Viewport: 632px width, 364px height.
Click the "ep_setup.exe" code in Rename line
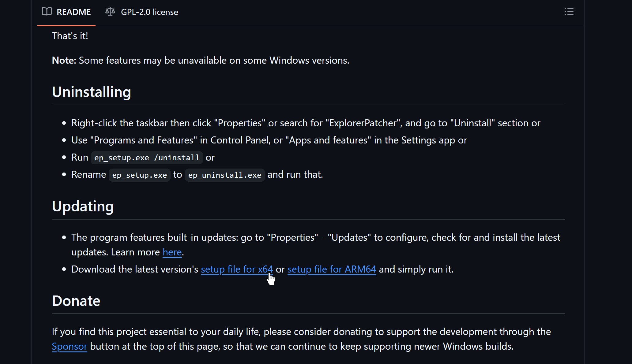[140, 175]
